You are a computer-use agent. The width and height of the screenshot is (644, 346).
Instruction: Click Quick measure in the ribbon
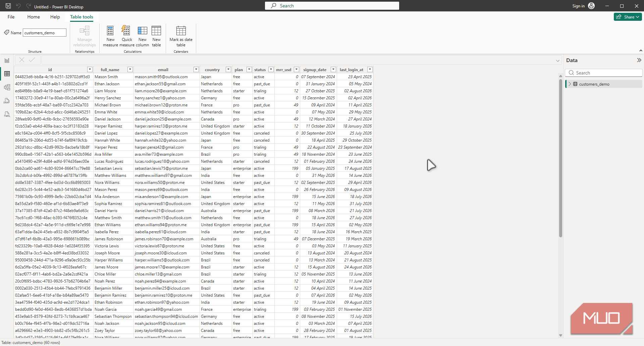coord(127,36)
